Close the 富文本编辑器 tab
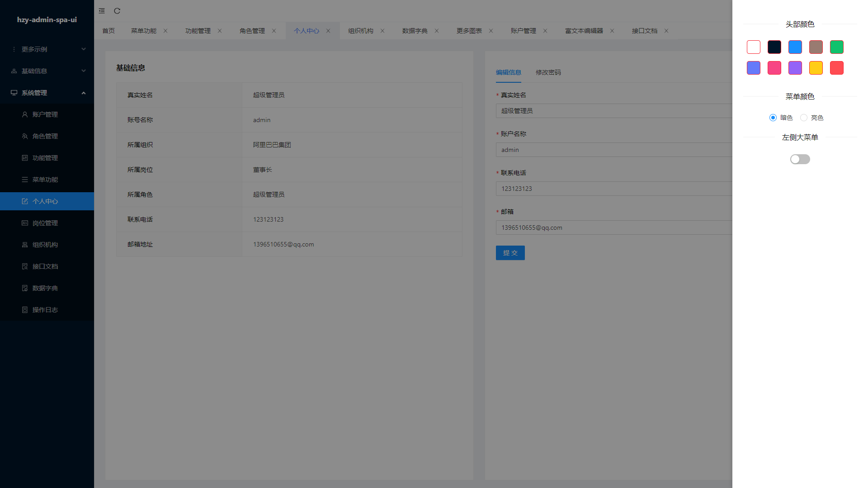Screen dimensions: 868x488 point(612,31)
